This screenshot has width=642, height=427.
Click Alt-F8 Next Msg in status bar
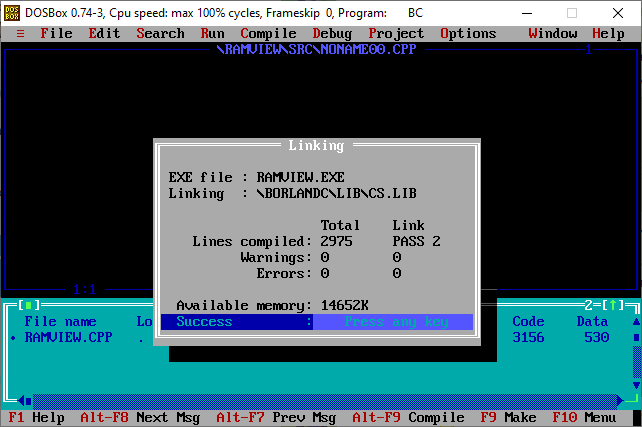[140, 418]
